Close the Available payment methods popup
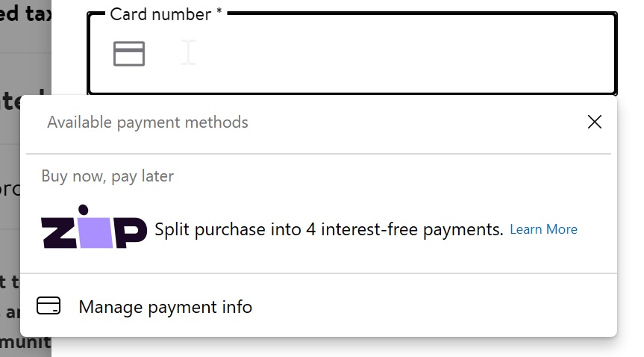 pyautogui.click(x=594, y=122)
